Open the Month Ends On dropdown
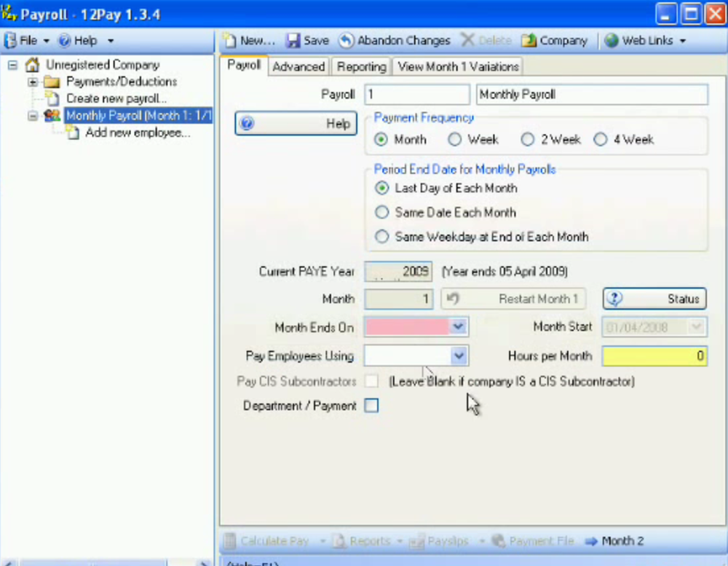The height and width of the screenshot is (566, 728). coord(458,326)
